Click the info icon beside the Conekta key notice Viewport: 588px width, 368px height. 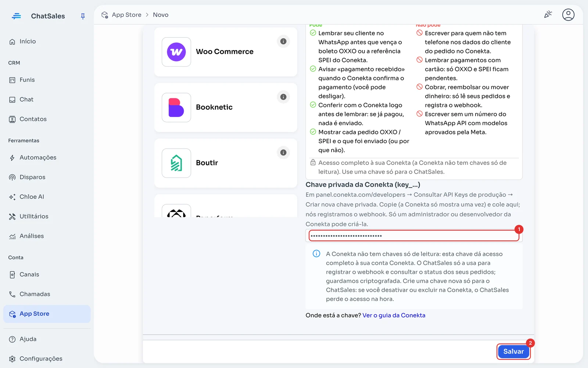(x=316, y=254)
